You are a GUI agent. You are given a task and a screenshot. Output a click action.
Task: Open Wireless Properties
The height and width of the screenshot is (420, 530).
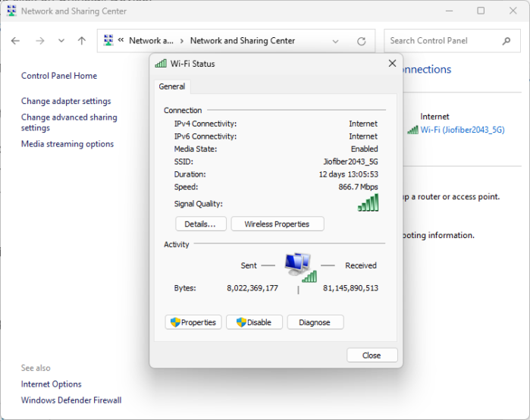coord(277,224)
